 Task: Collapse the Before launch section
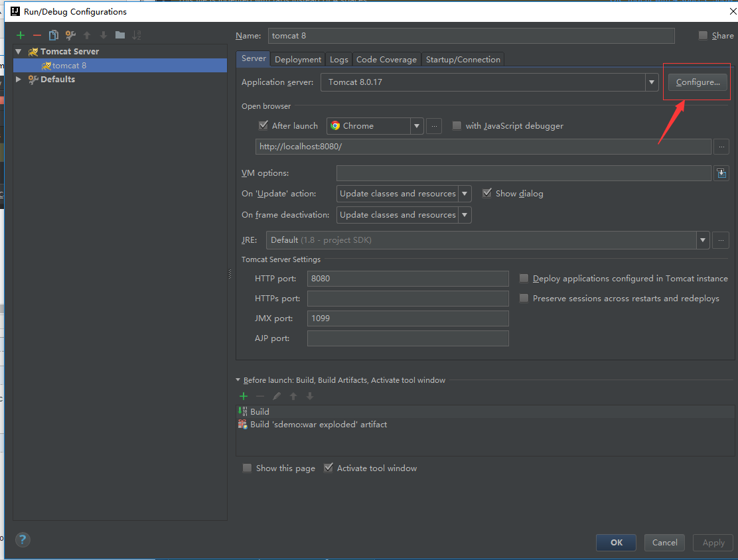238,380
